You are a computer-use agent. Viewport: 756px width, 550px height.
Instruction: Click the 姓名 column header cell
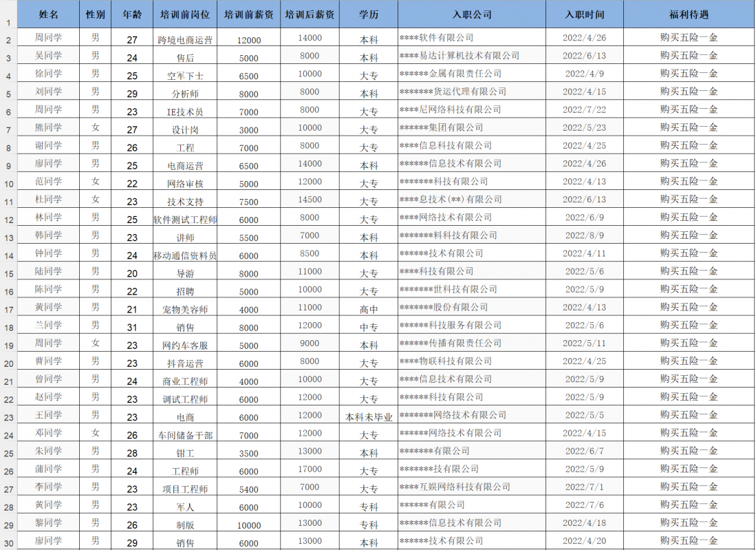pos(49,14)
